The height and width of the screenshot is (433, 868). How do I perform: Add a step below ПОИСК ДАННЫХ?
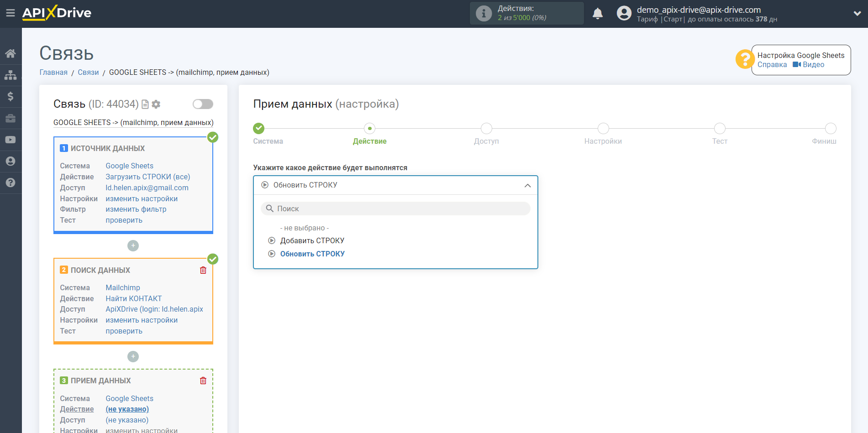click(133, 356)
